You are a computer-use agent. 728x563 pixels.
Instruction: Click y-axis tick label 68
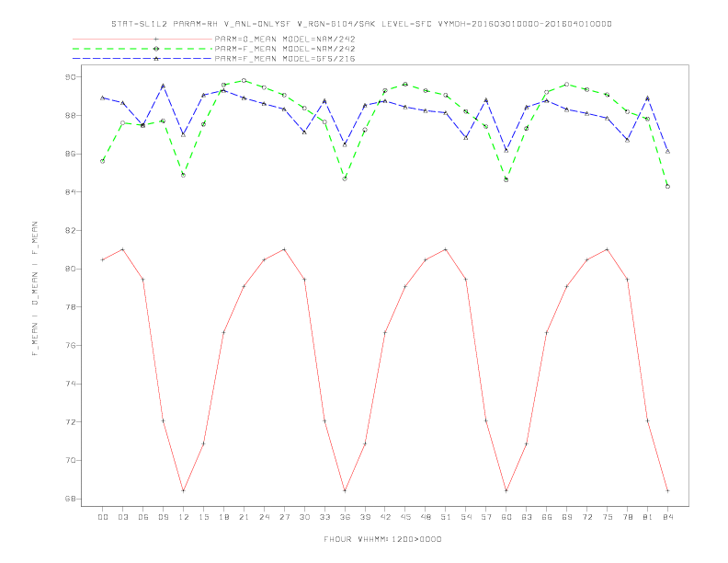pyautogui.click(x=70, y=499)
